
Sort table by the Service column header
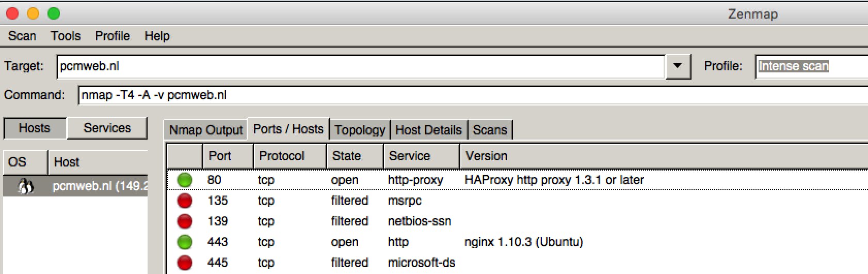422,156
